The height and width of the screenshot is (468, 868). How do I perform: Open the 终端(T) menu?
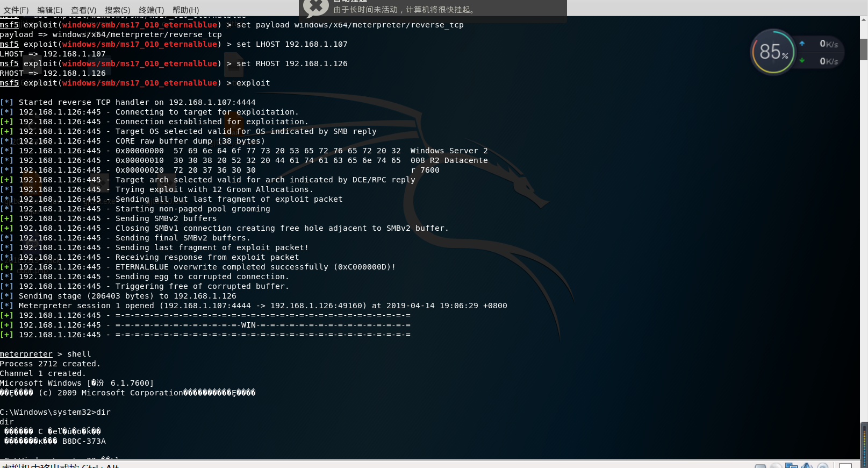coord(152,10)
